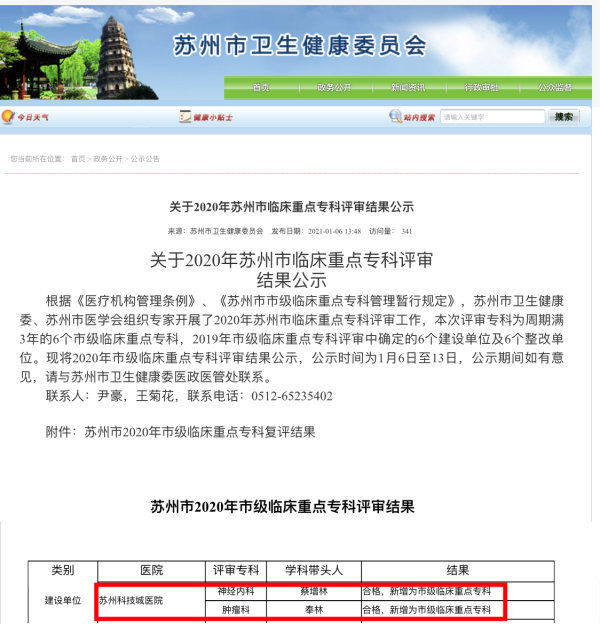600x624 pixels.
Task: Click the phone number 0512-65235402
Action: tap(292, 396)
